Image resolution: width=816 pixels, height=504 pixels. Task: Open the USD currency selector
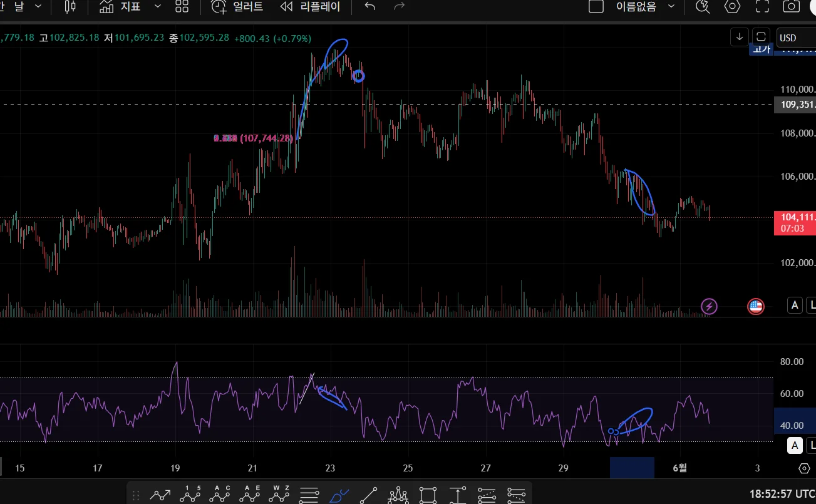point(794,38)
